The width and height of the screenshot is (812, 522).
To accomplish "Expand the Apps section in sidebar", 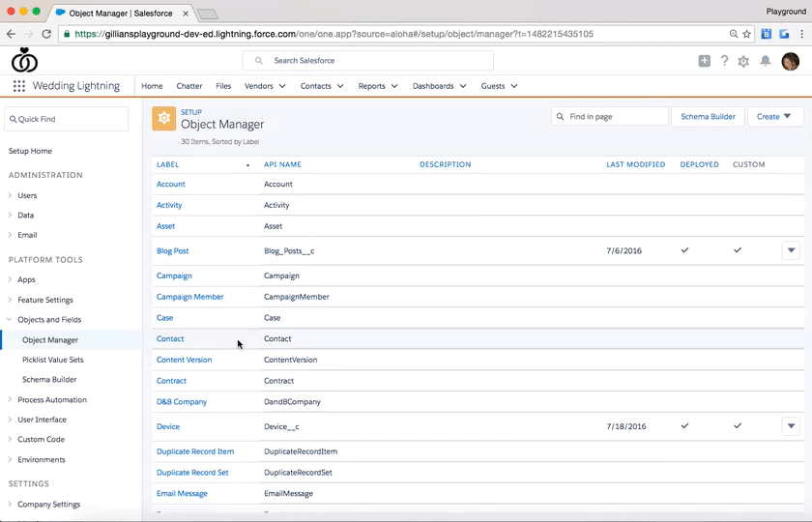I will pos(10,279).
